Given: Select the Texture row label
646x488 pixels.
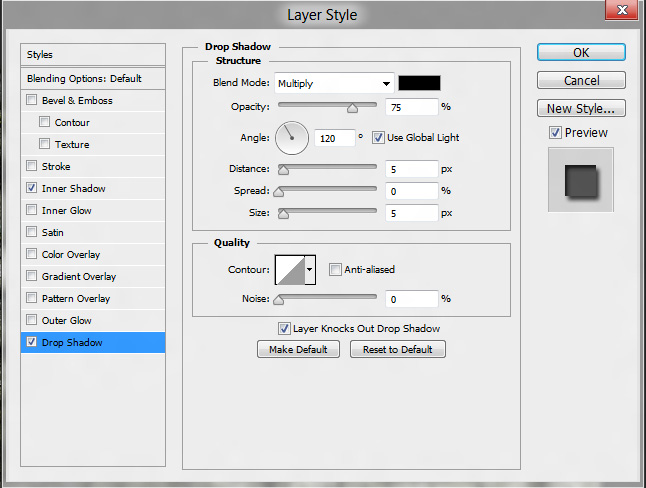Looking at the screenshot, I should click(72, 144).
